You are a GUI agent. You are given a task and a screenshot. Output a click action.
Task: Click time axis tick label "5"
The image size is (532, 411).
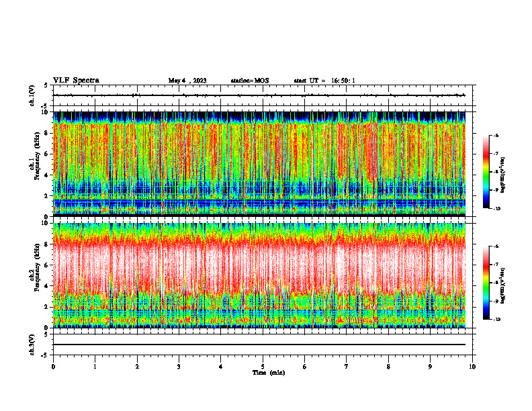pyautogui.click(x=263, y=367)
